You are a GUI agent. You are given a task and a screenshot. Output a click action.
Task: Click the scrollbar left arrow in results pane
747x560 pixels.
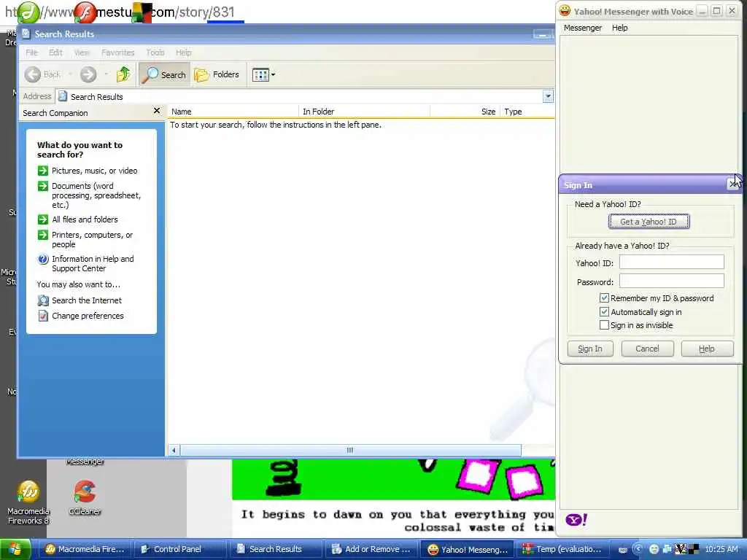[x=174, y=450]
